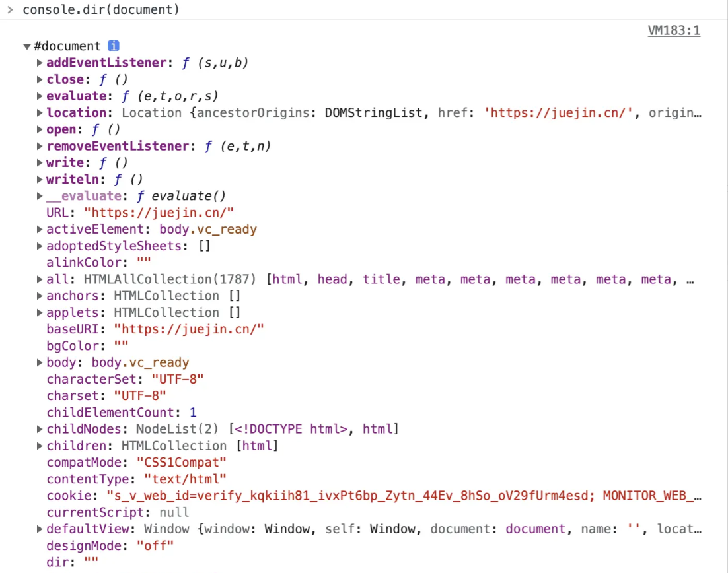Open the VM183:1 source link
The image size is (728, 573).
click(x=674, y=30)
